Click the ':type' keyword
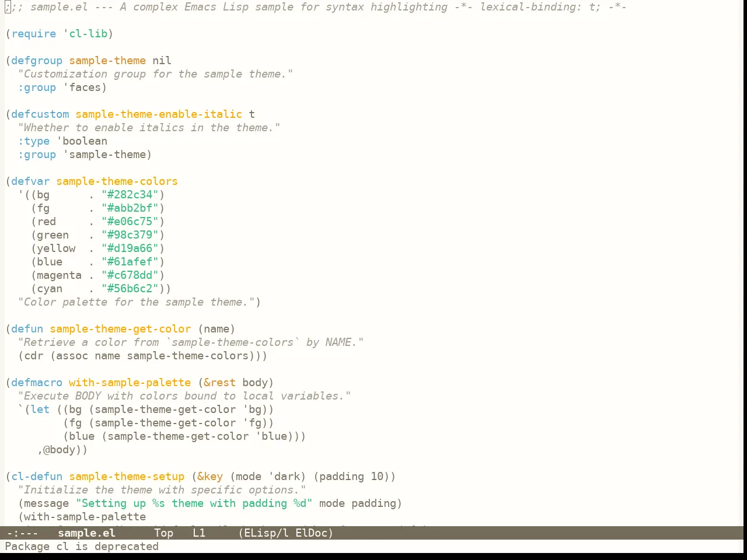The image size is (747, 560). tap(34, 141)
